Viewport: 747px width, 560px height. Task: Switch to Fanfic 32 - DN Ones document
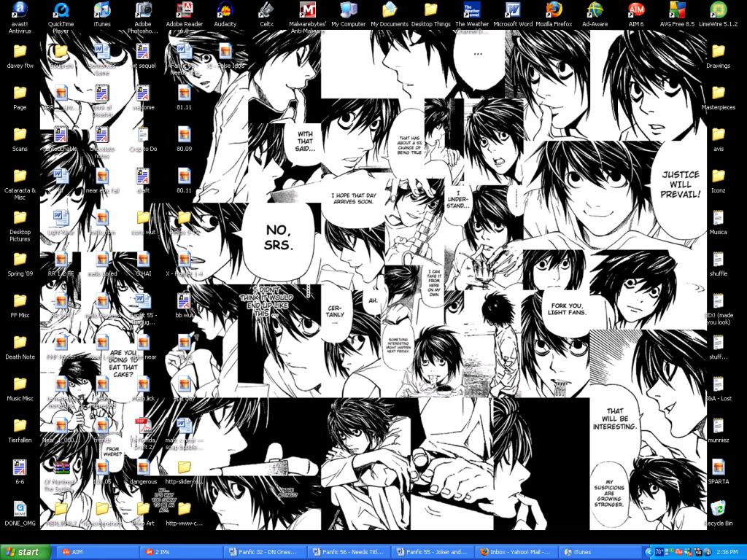[264, 552]
